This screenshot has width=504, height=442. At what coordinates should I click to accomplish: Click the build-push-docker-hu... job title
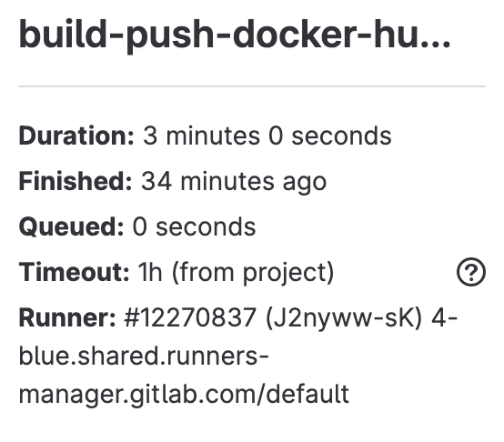pos(235,35)
